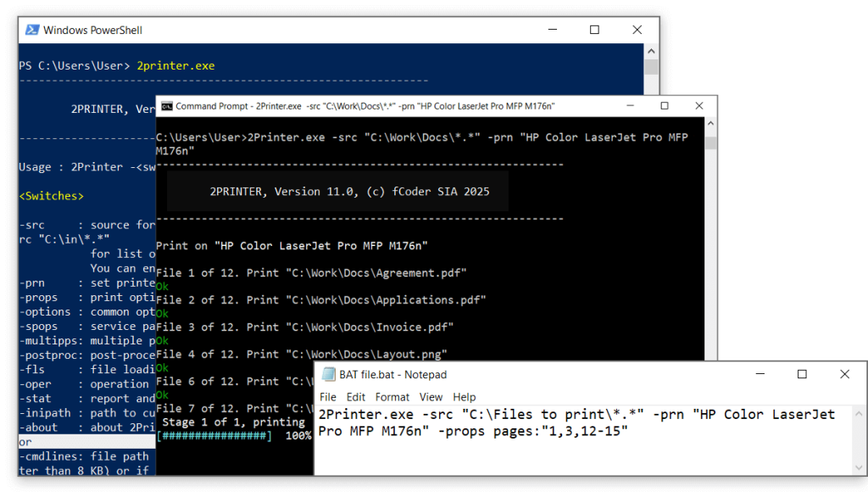868x492 pixels.
Task: Click the PowerShell icon in its title bar
Action: click(31, 29)
